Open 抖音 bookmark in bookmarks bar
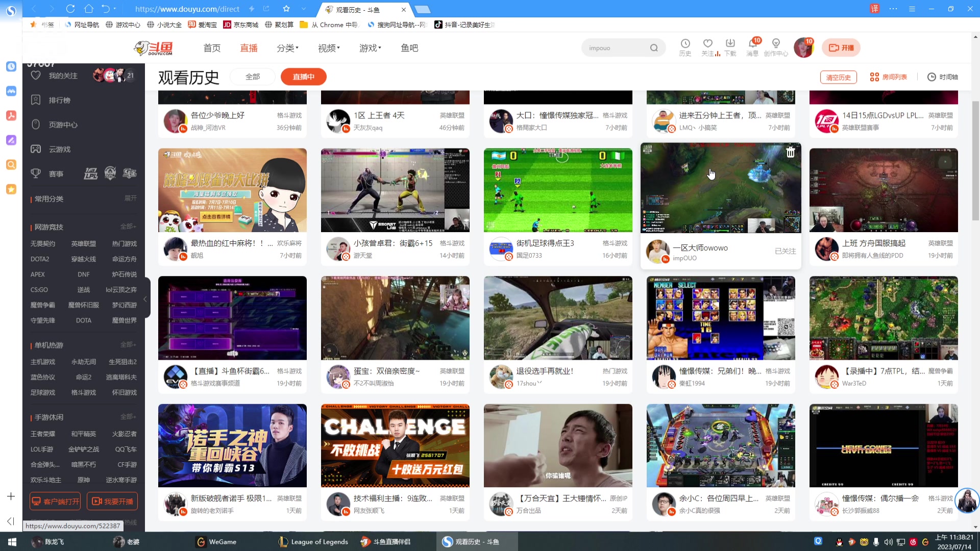 click(464, 24)
